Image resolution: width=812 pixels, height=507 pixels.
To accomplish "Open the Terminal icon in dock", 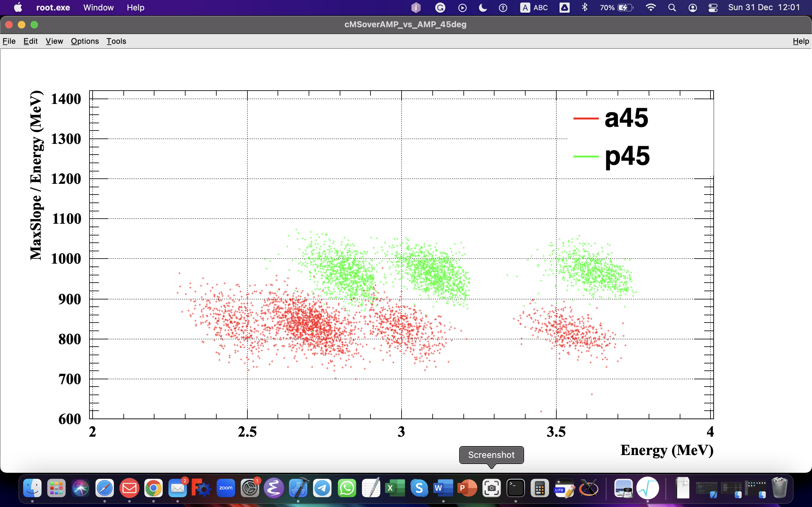I will (515, 488).
